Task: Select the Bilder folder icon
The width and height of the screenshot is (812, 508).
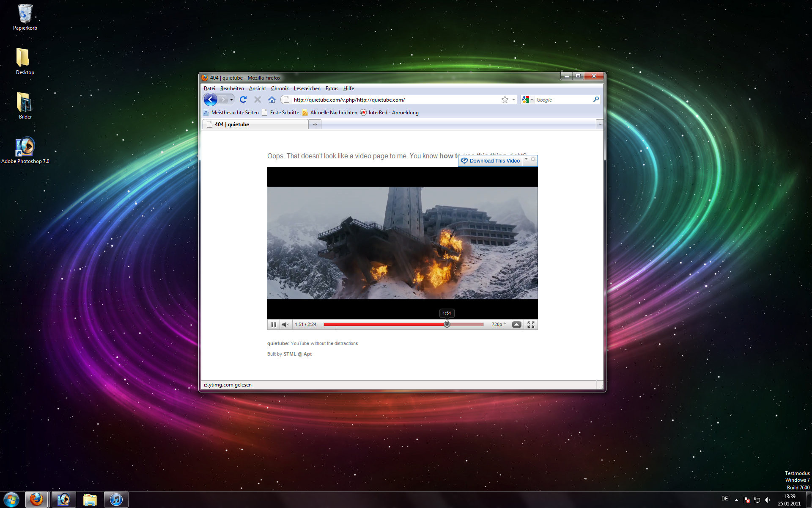Action: click(x=25, y=106)
